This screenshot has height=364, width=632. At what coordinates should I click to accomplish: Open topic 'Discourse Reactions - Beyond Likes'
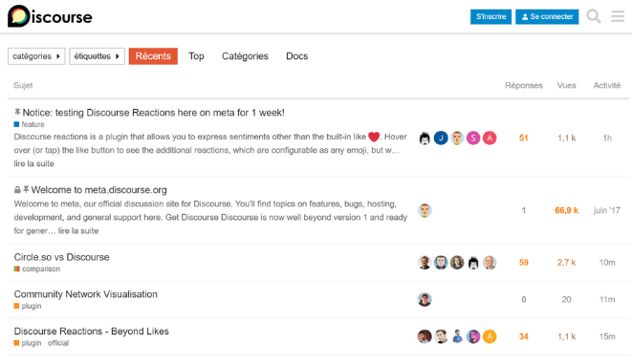tap(92, 331)
